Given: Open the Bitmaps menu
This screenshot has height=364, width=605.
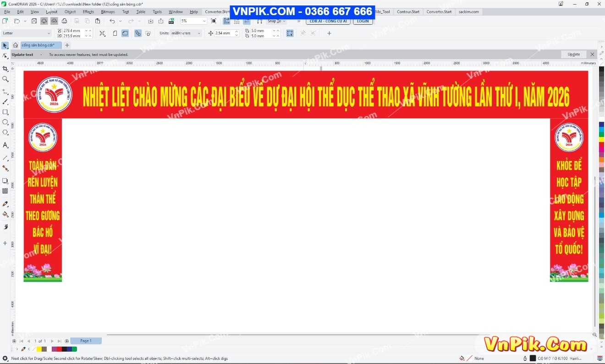Looking at the screenshot, I should coord(108,12).
